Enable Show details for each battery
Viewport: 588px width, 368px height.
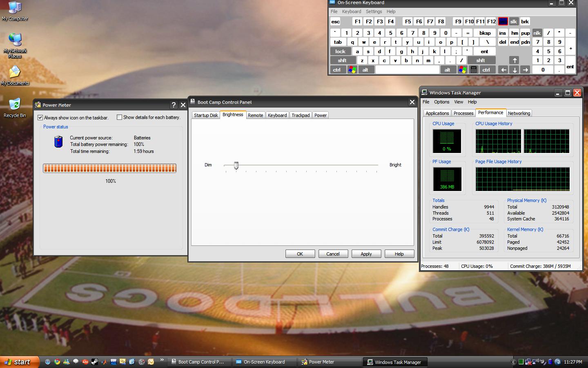[x=120, y=117]
